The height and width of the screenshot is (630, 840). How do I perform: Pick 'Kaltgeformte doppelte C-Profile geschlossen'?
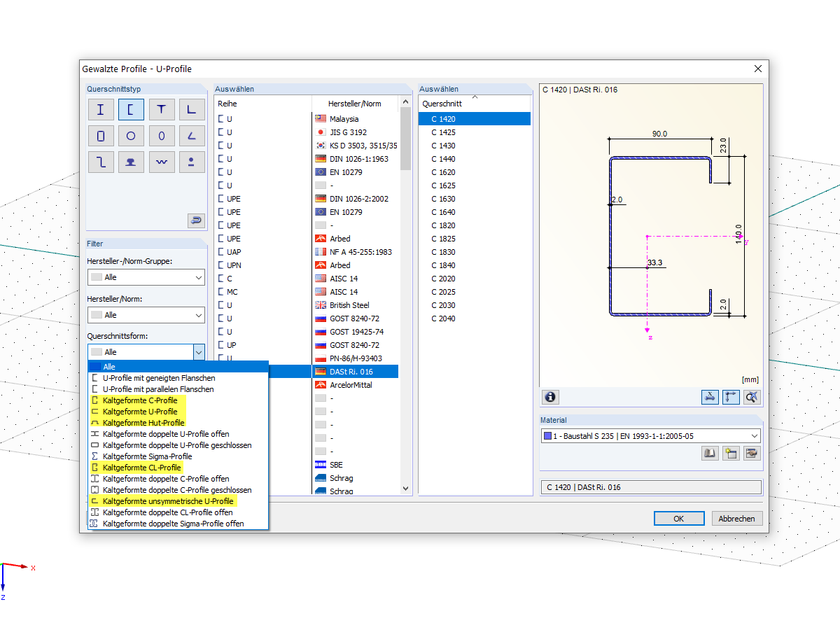[x=178, y=490]
